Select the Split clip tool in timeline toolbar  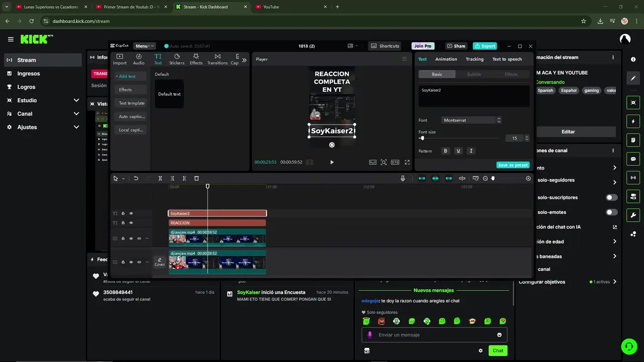click(160, 178)
